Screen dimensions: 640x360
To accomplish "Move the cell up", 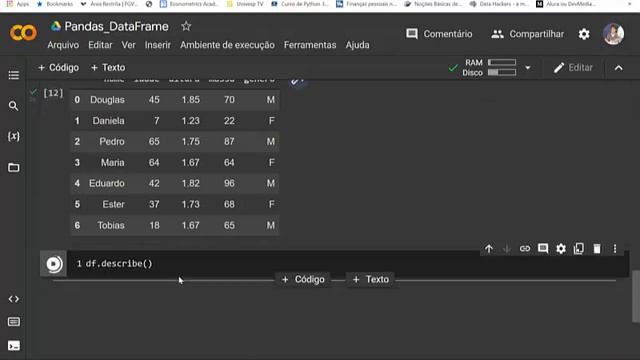I will pos(489,249).
